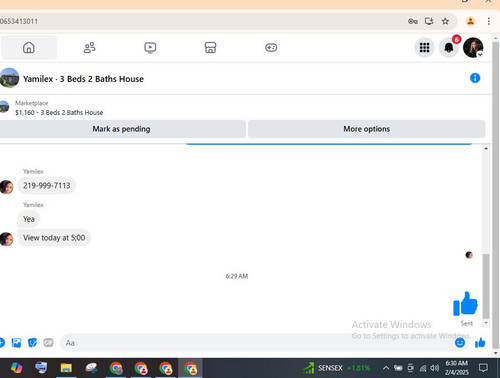500x378 pixels.
Task: Open the Chrome profile icon
Action: pos(471,21)
